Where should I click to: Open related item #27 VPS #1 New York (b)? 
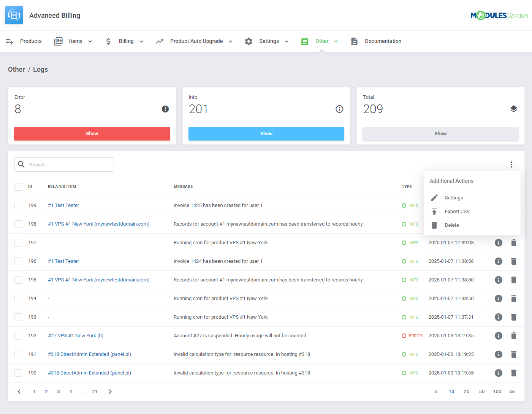pyautogui.click(x=76, y=336)
